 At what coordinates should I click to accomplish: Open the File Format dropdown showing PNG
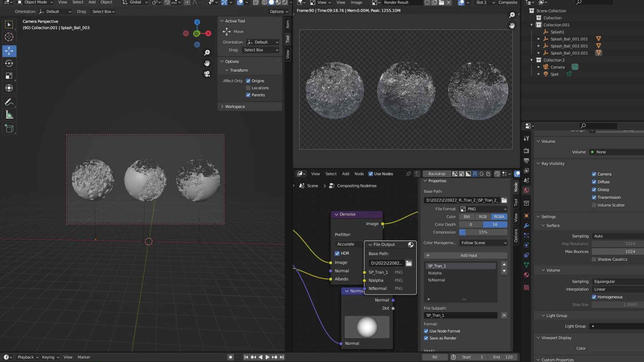click(483, 209)
